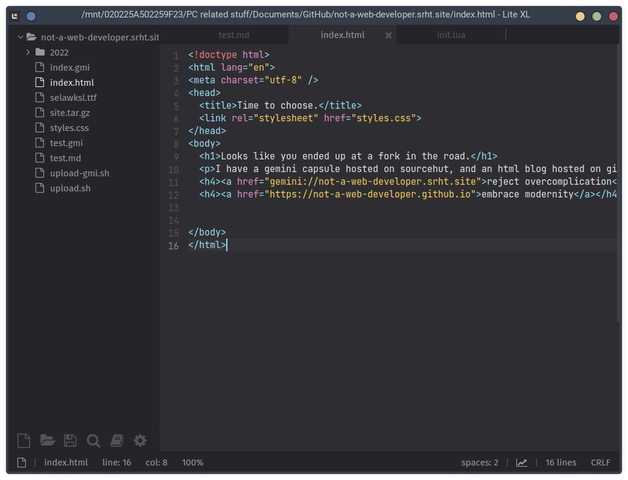
Task: Click the stylesheet link line
Action: [310, 118]
